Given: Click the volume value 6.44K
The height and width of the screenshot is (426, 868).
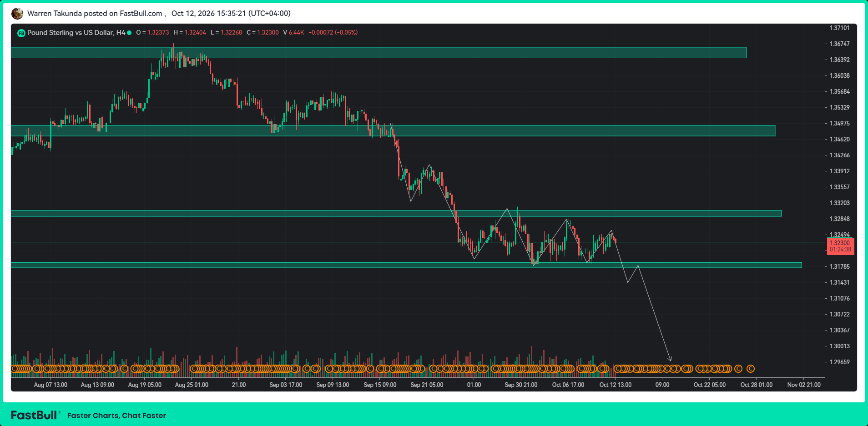Looking at the screenshot, I should (296, 33).
